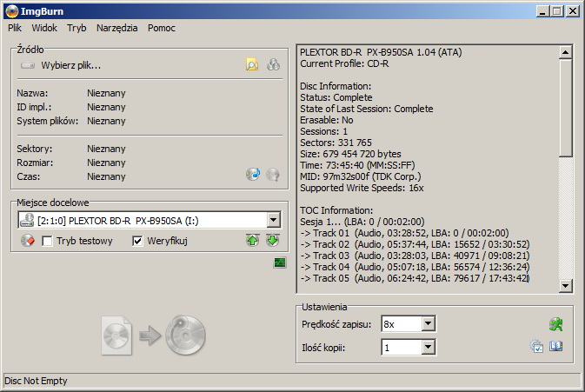Screen dimensions: 585x392
Task: Click the source drive icon beside Wybierz plik
Action: (28, 66)
